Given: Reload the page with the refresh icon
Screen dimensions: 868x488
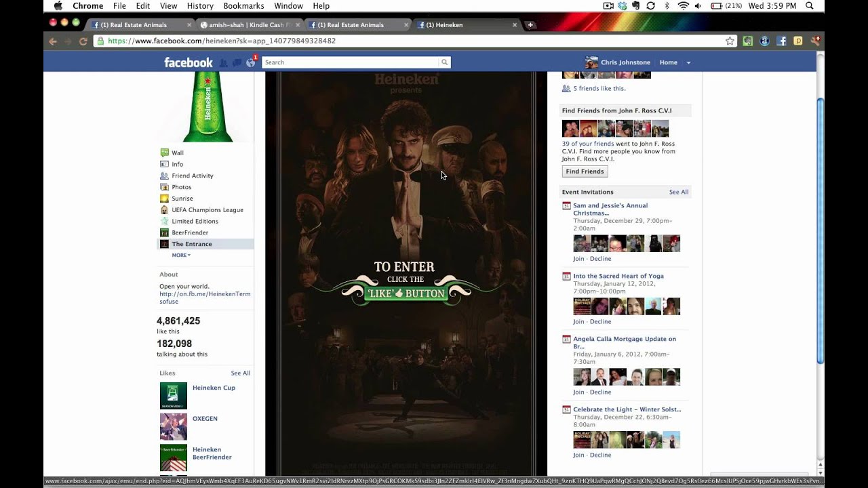Looking at the screenshot, I should coord(83,41).
